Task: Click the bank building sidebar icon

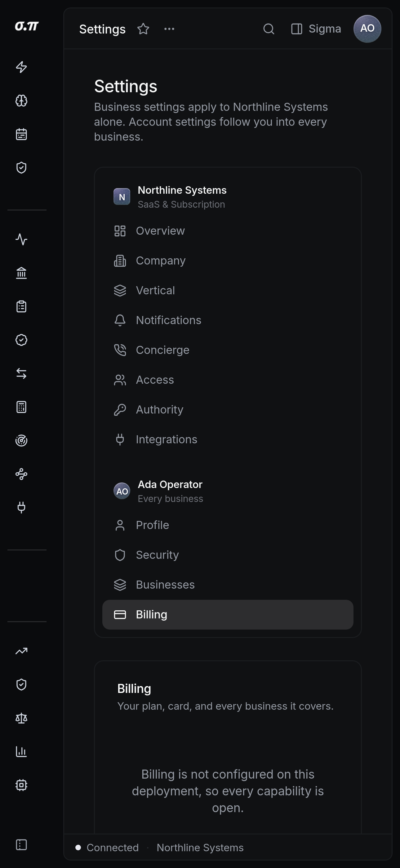Action: point(21,273)
